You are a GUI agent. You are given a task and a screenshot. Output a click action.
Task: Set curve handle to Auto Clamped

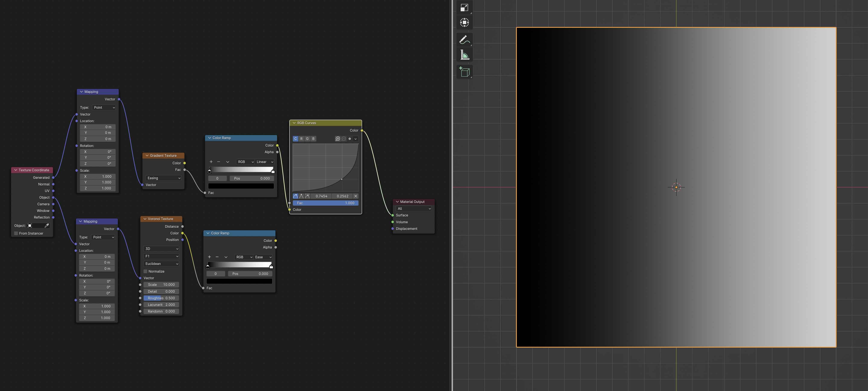click(307, 196)
